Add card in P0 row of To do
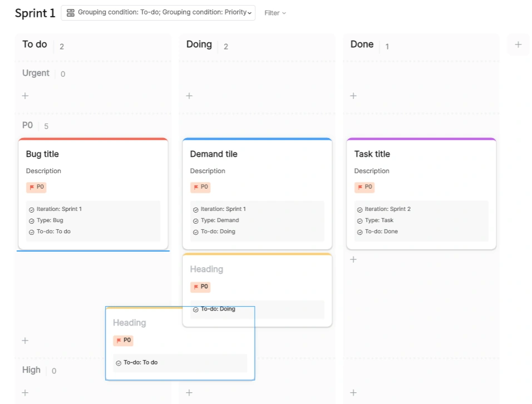532x404 pixels. tap(25, 341)
